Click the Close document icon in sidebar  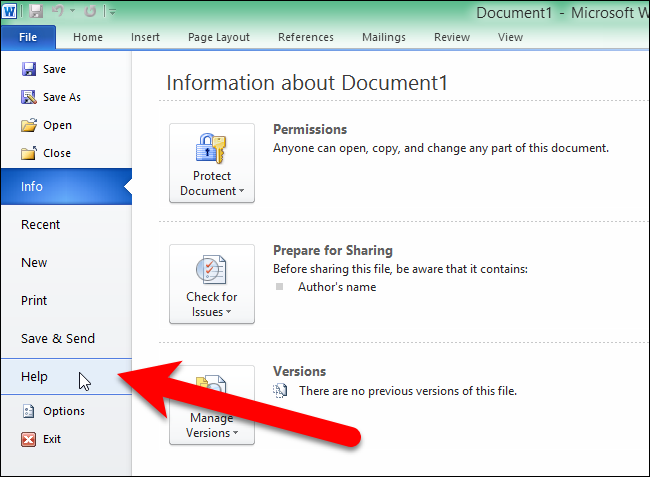click(28, 153)
